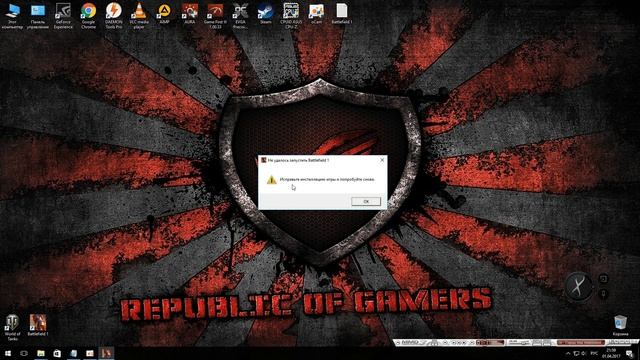The image size is (640, 360).
Task: Open the Control Panel desktop icon
Action: [38, 16]
